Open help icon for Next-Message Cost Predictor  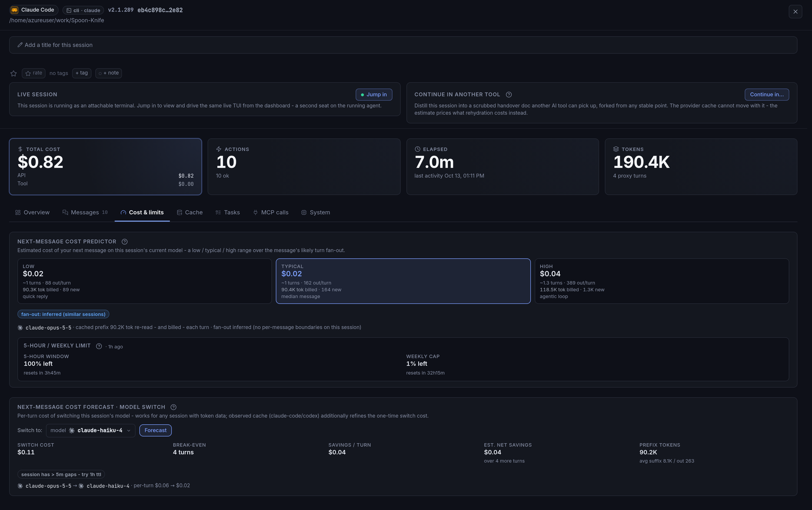pos(125,242)
